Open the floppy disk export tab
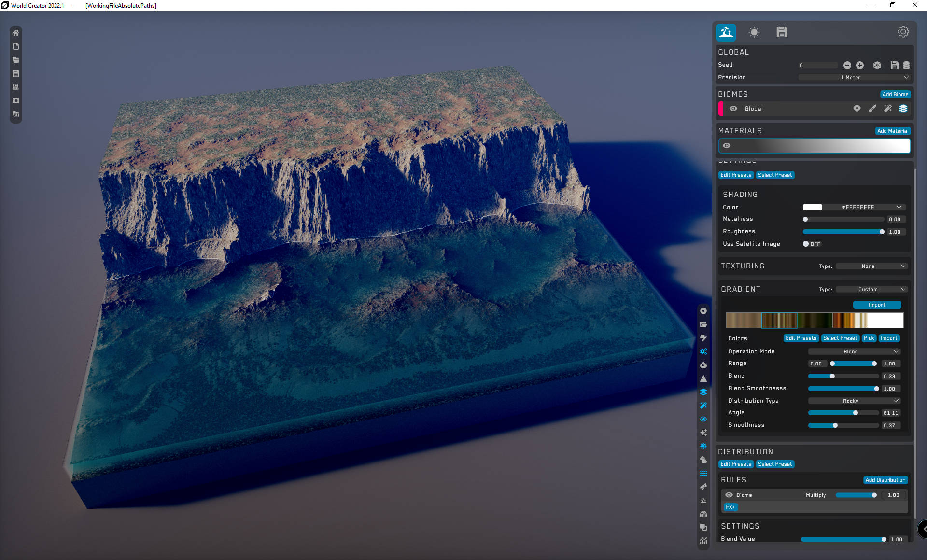927x560 pixels. (x=782, y=32)
